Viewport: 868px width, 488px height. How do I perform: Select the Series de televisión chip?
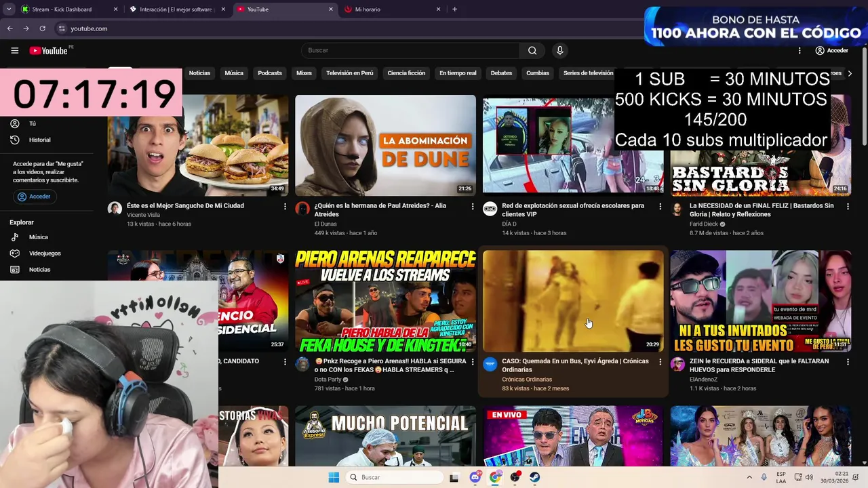(x=588, y=73)
